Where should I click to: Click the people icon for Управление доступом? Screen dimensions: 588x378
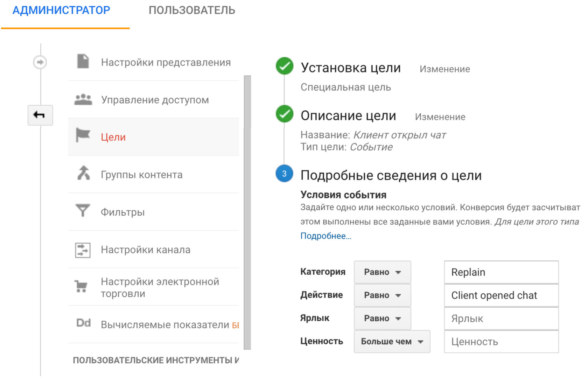[83, 99]
